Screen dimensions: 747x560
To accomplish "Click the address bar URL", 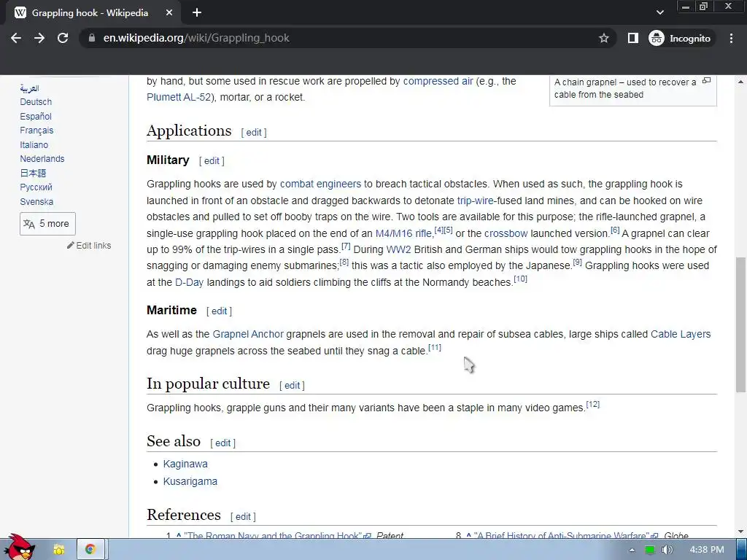I will (196, 38).
